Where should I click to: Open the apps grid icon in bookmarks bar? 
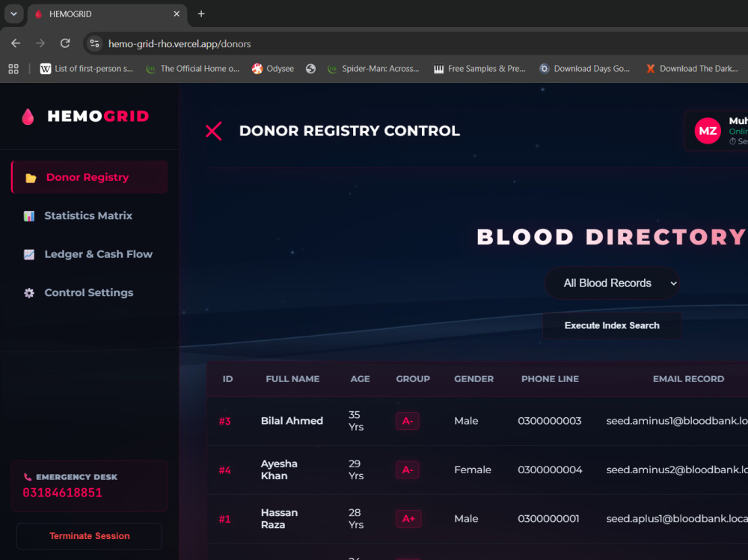coord(13,69)
